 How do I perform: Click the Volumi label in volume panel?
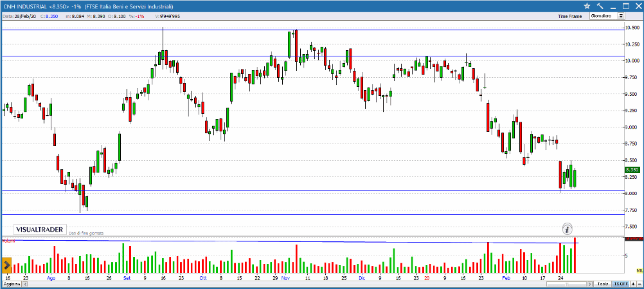point(8,241)
